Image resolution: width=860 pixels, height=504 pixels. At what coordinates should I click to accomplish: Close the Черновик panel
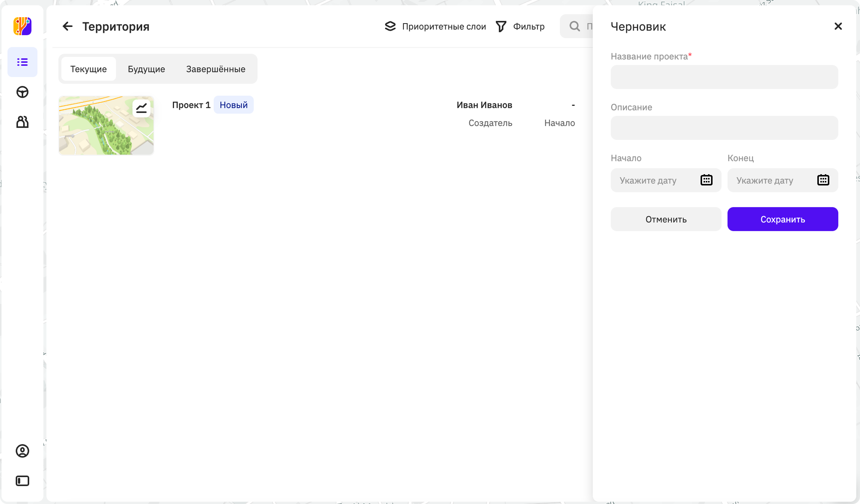pyautogui.click(x=838, y=26)
